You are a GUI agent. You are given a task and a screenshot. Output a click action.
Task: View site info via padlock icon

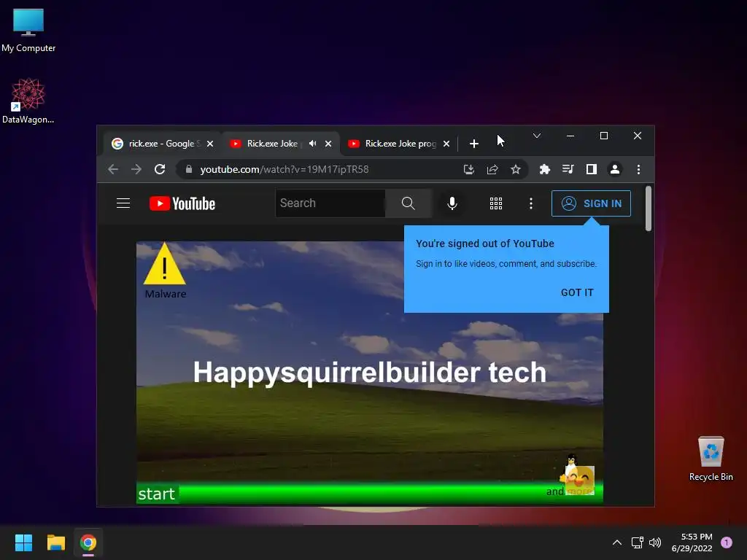[x=189, y=169]
